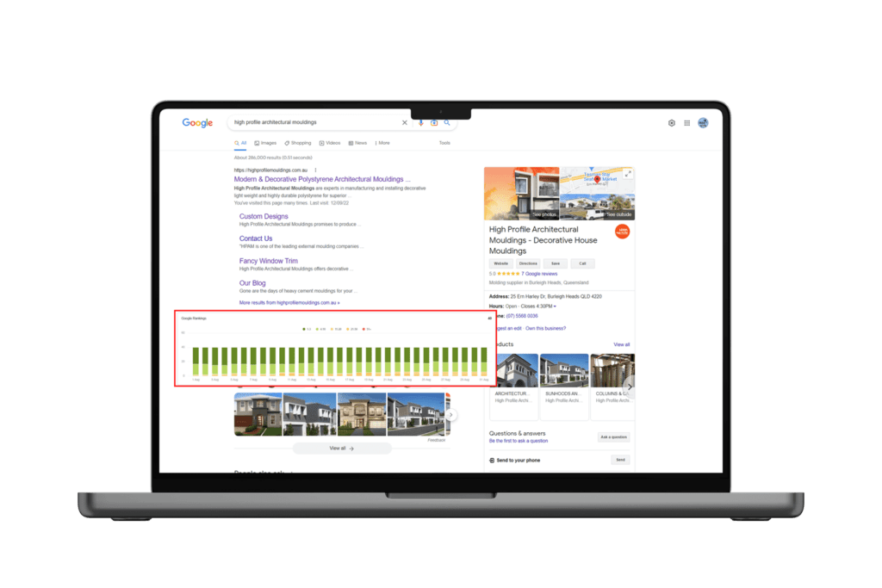Click the Ask a question button
Viewport: 882px width, 588px height.
[x=613, y=437]
